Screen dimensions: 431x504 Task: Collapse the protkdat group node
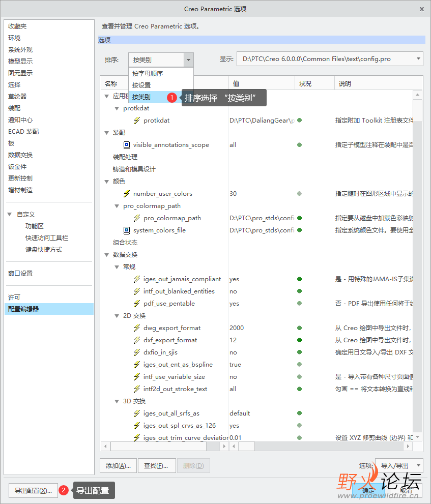(x=117, y=108)
